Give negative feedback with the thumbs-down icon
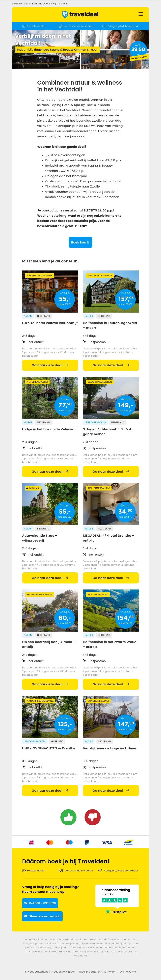 [92, 817]
